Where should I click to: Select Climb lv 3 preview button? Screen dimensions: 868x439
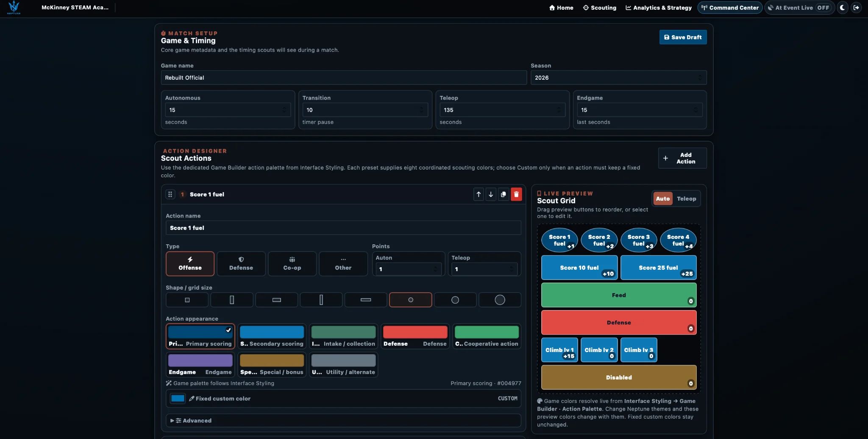tap(639, 350)
